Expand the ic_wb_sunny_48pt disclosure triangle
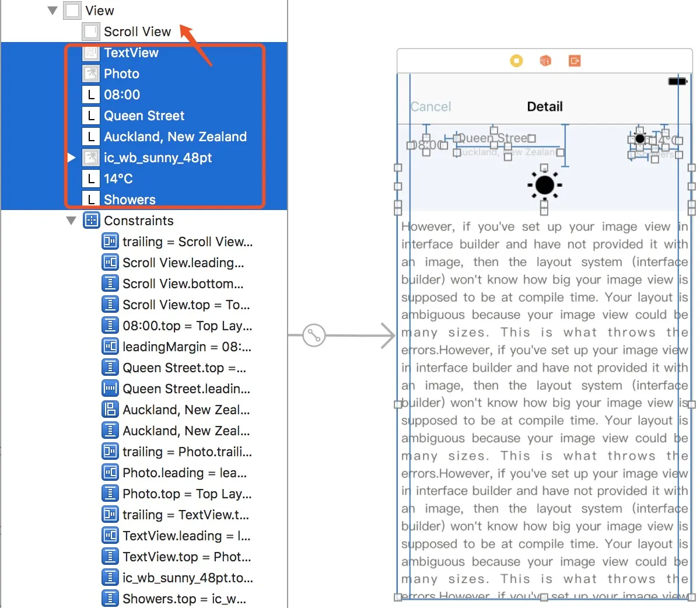This screenshot has width=700, height=608. pos(71,158)
